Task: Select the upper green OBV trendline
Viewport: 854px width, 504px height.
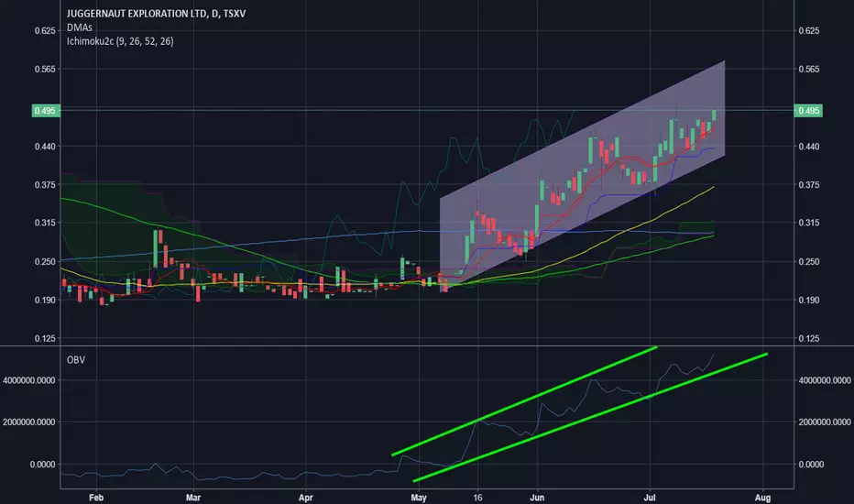Action: click(x=524, y=400)
